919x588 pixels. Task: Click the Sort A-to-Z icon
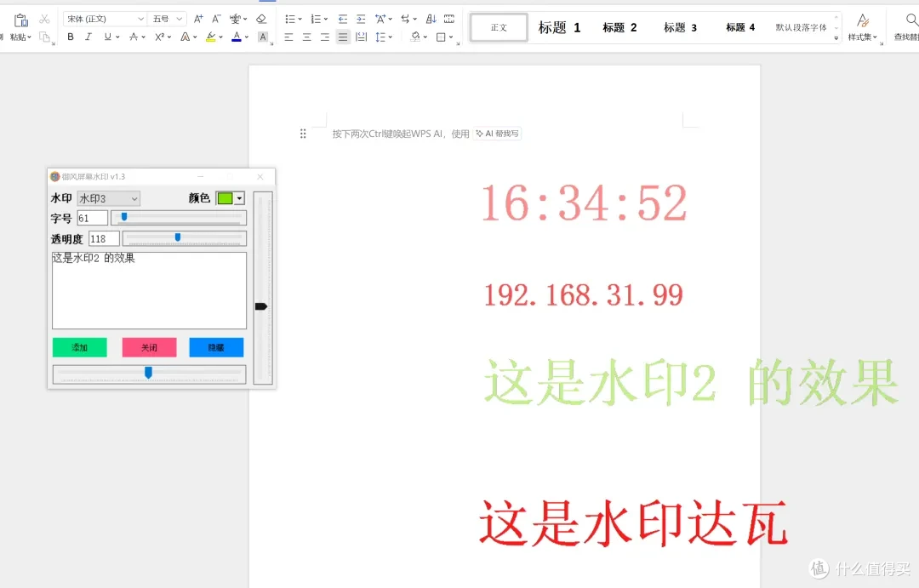click(x=431, y=19)
